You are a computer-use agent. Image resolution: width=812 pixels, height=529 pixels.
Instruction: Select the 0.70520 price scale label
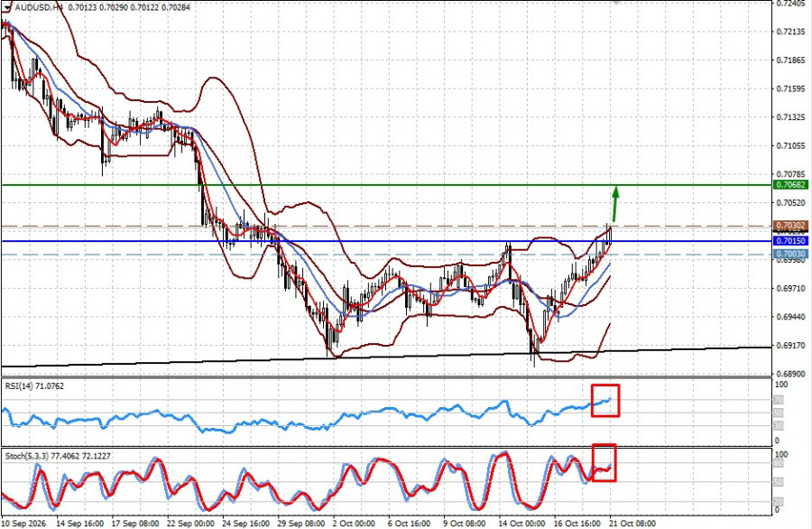point(791,202)
